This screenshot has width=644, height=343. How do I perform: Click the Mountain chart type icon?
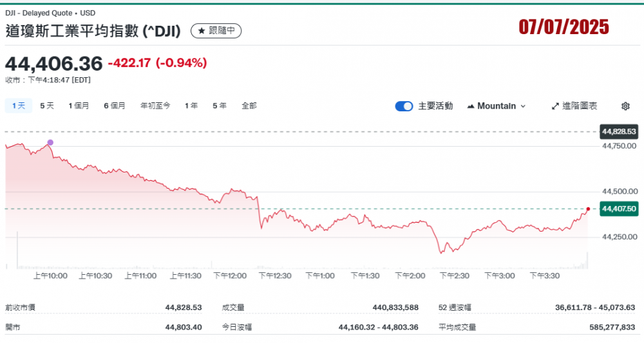471,106
